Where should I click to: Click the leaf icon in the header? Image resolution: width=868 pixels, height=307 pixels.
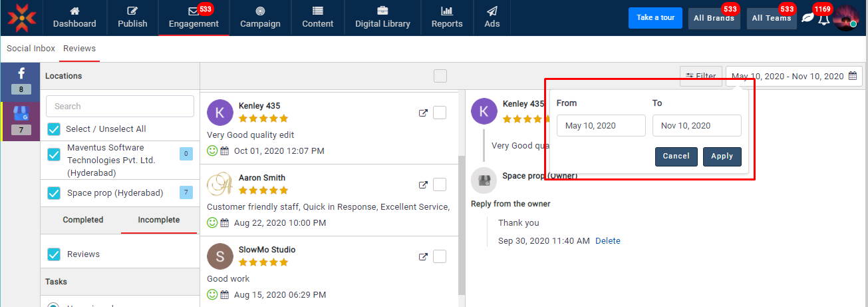807,18
